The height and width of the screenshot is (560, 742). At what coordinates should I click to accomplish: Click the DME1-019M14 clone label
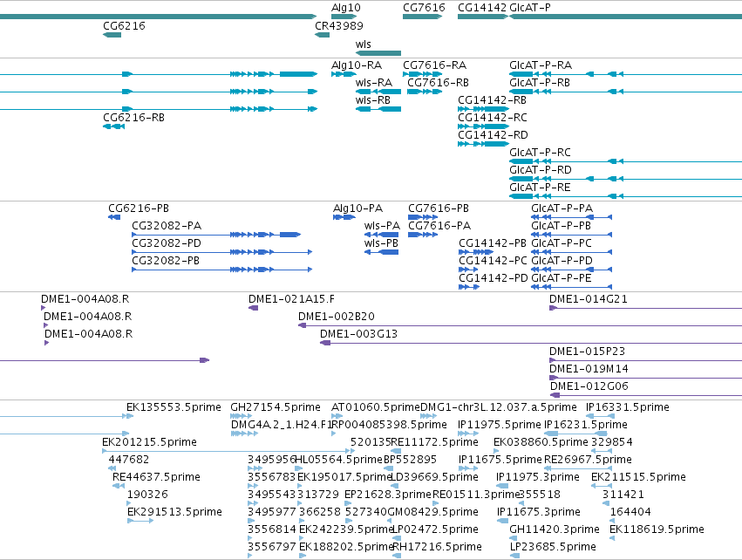click(589, 369)
